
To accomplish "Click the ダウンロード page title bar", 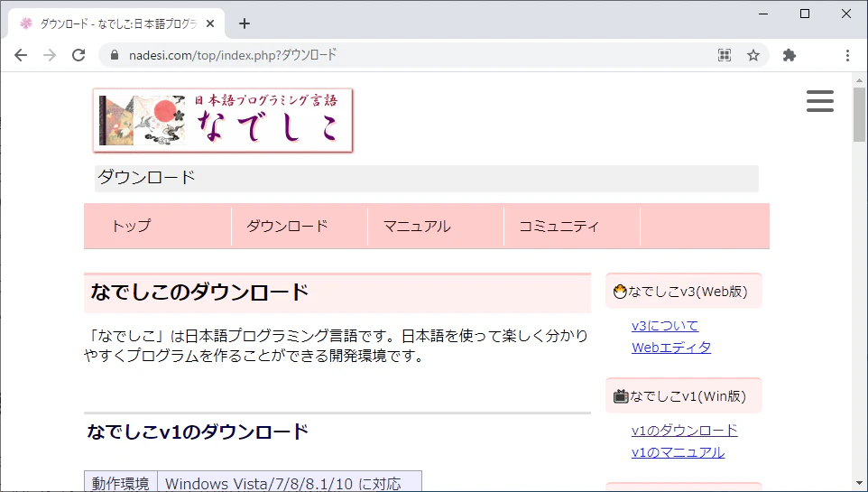I will click(x=426, y=179).
